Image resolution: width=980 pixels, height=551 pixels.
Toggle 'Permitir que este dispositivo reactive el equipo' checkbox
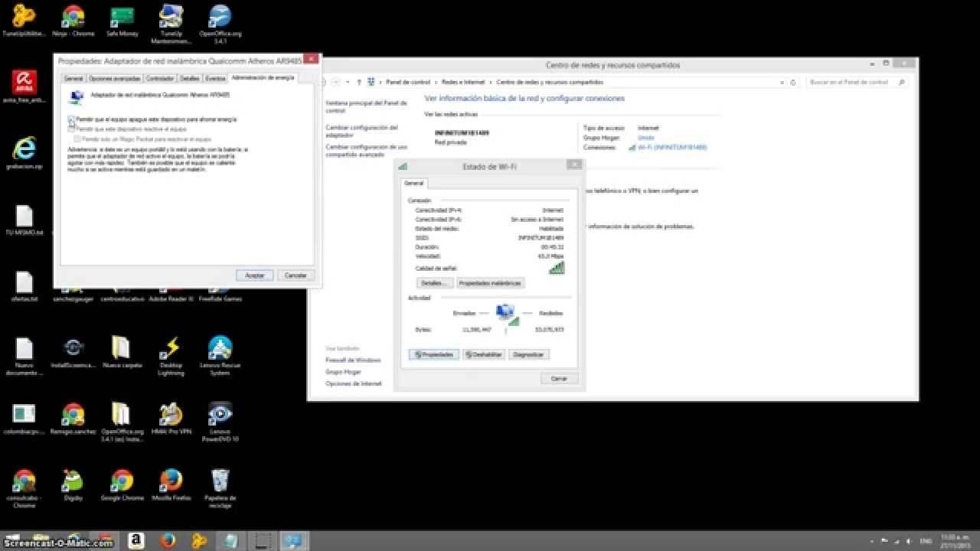point(72,129)
